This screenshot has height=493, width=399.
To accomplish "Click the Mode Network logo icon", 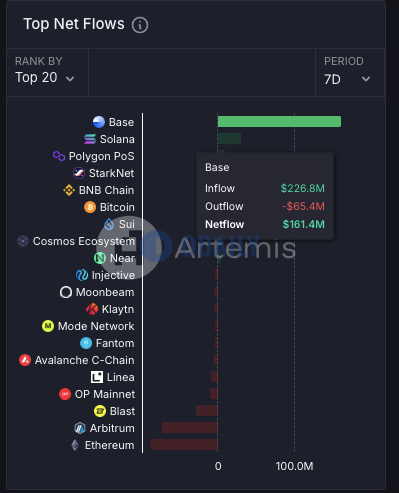I will point(48,326).
